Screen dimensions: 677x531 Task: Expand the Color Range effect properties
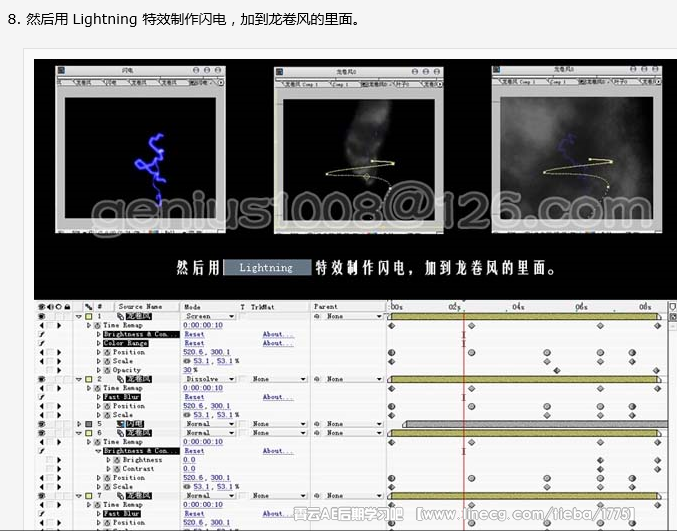98,344
